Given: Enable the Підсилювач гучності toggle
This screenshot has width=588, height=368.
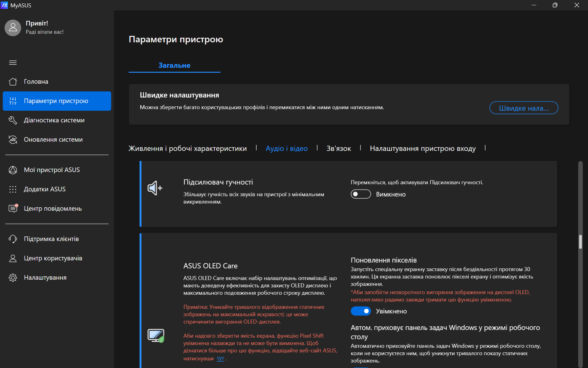Looking at the screenshot, I should (360, 194).
